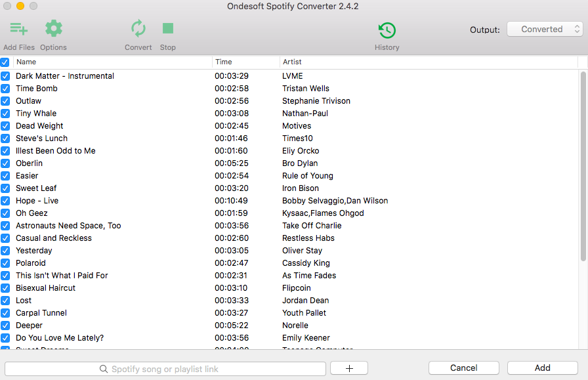Sort by the Artist column header

click(292, 62)
